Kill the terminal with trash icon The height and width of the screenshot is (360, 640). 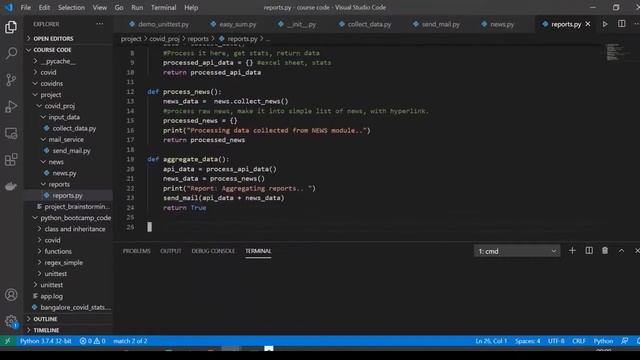click(605, 251)
